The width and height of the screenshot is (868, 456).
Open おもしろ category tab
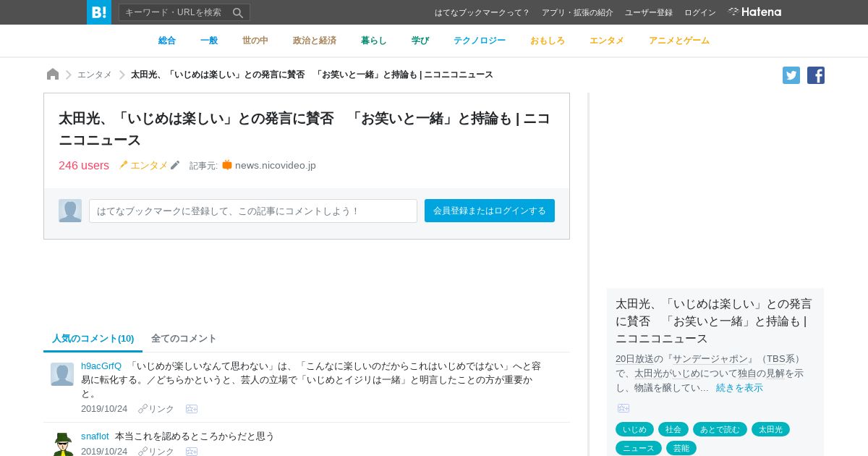point(548,41)
